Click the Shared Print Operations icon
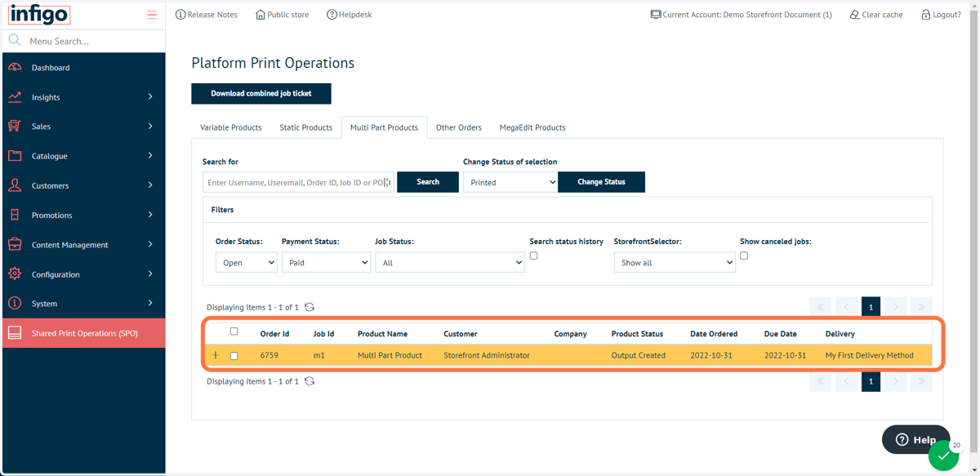The image size is (980, 476). (x=15, y=333)
